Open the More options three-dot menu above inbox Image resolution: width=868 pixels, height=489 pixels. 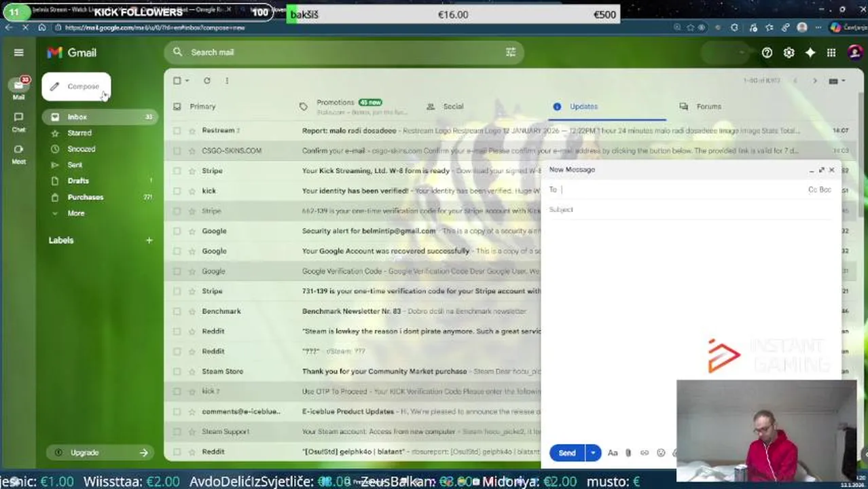(x=227, y=80)
